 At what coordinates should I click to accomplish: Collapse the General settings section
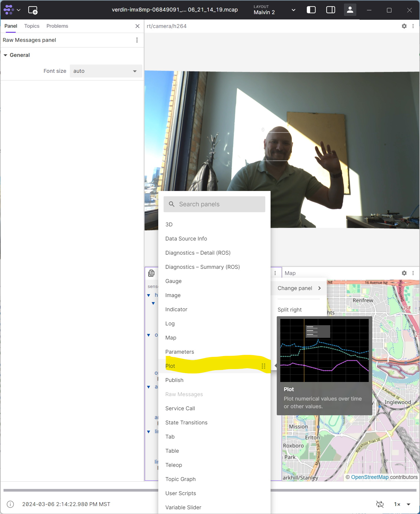[6, 55]
